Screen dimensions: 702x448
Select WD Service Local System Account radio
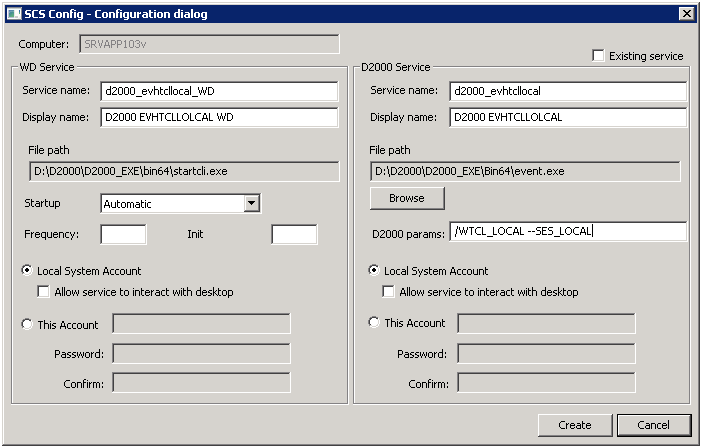tap(27, 271)
